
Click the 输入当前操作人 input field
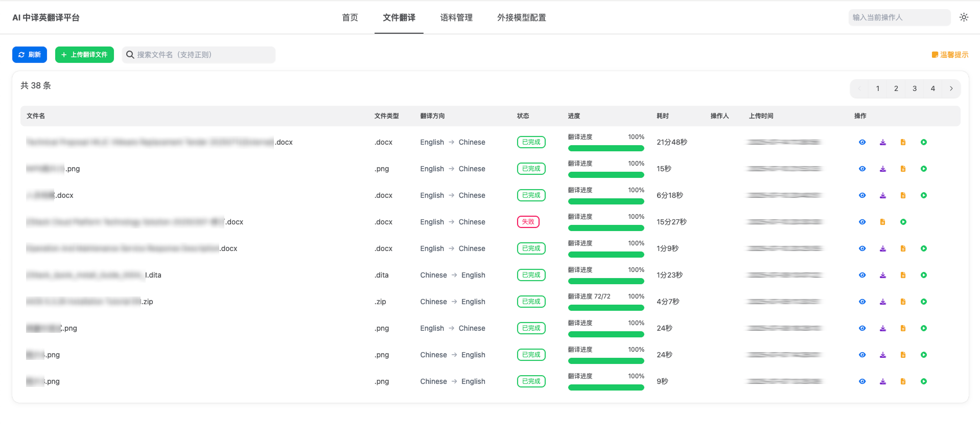(x=899, y=17)
